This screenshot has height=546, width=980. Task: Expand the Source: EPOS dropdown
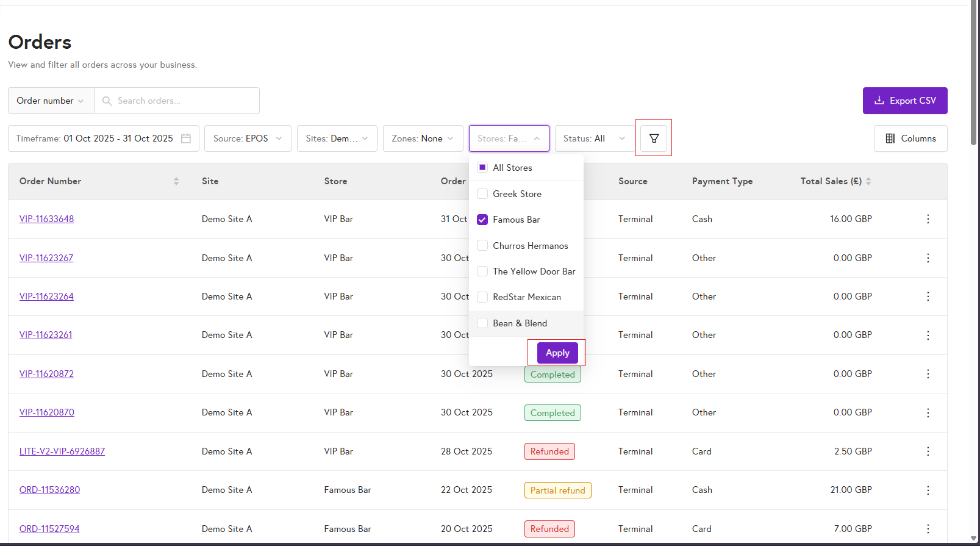(248, 138)
